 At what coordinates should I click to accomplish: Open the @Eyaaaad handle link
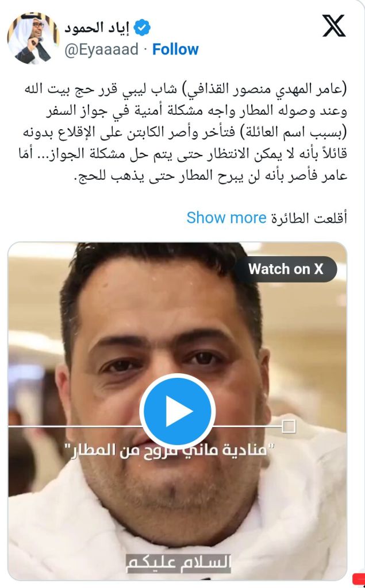coord(102,49)
